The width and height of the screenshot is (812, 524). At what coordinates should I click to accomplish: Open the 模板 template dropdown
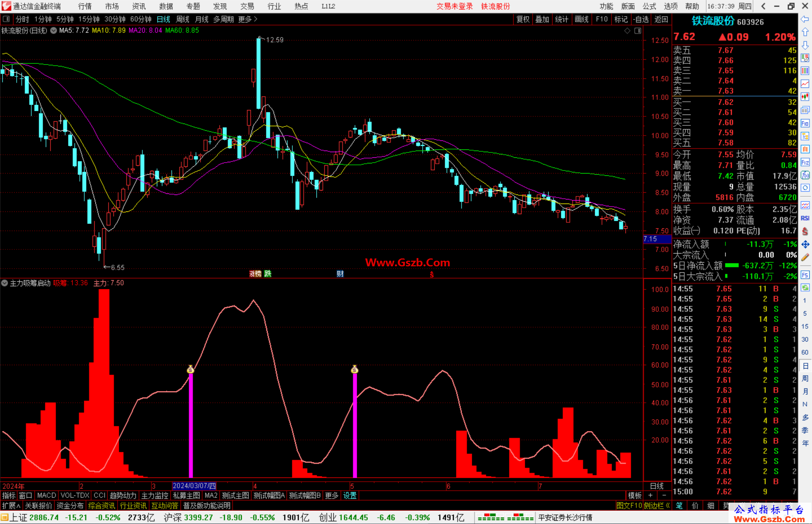pyautogui.click(x=635, y=495)
